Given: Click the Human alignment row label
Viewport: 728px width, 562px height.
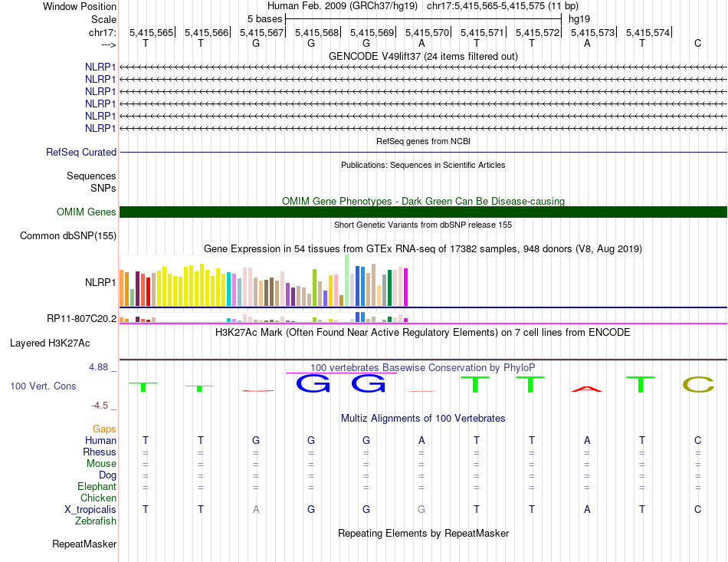Looking at the screenshot, I should pos(100,440).
